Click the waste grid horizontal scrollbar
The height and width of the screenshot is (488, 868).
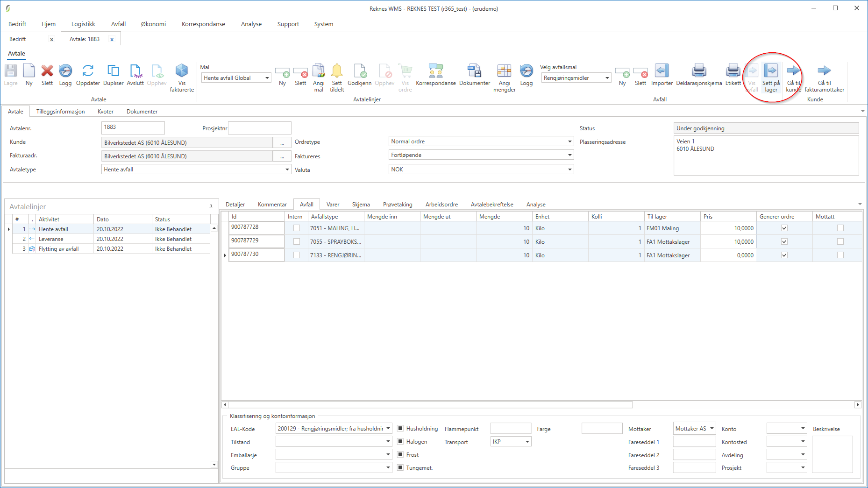coord(430,405)
